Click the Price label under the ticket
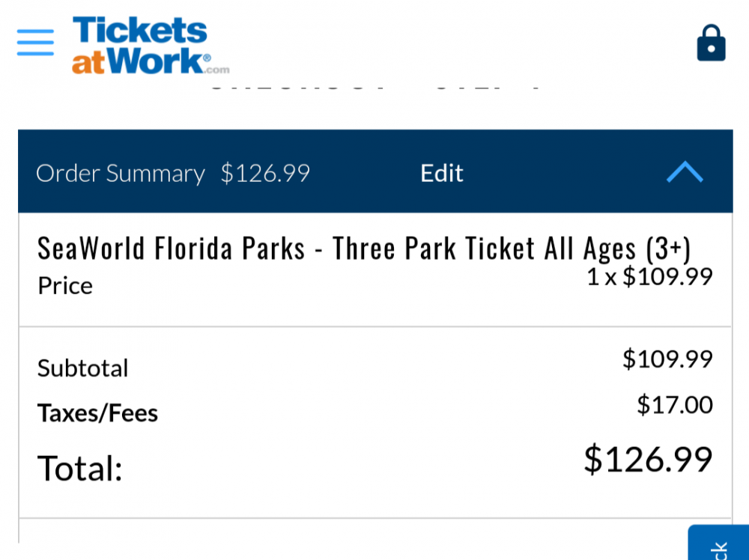 65,286
